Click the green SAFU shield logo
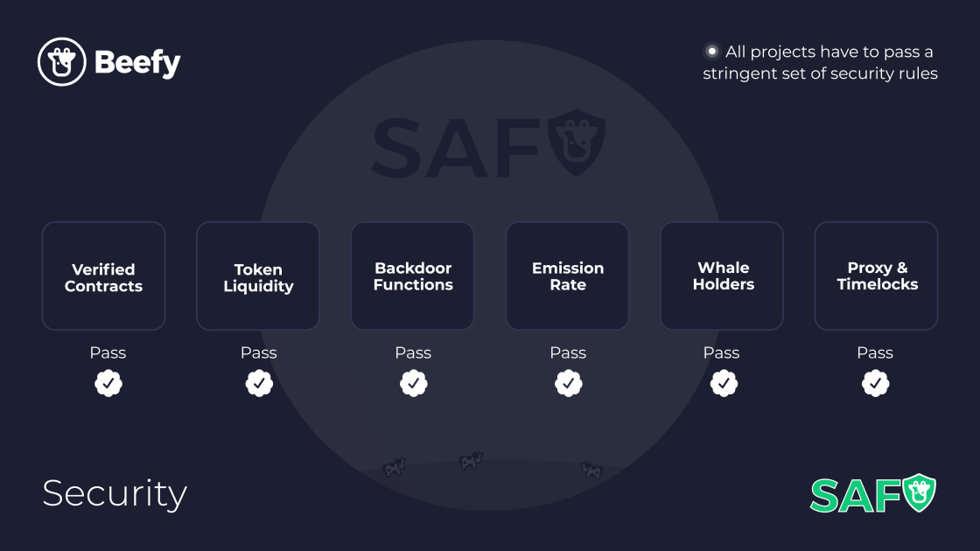This screenshot has width=980, height=551. pos(873,493)
